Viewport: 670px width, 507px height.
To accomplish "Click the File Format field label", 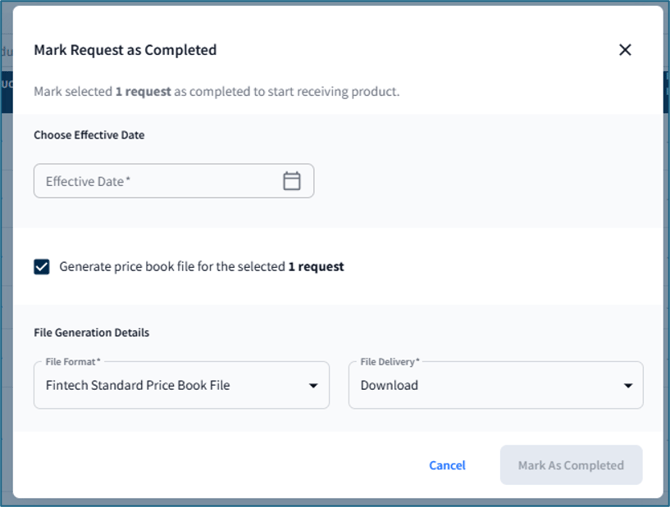I will tap(73, 362).
